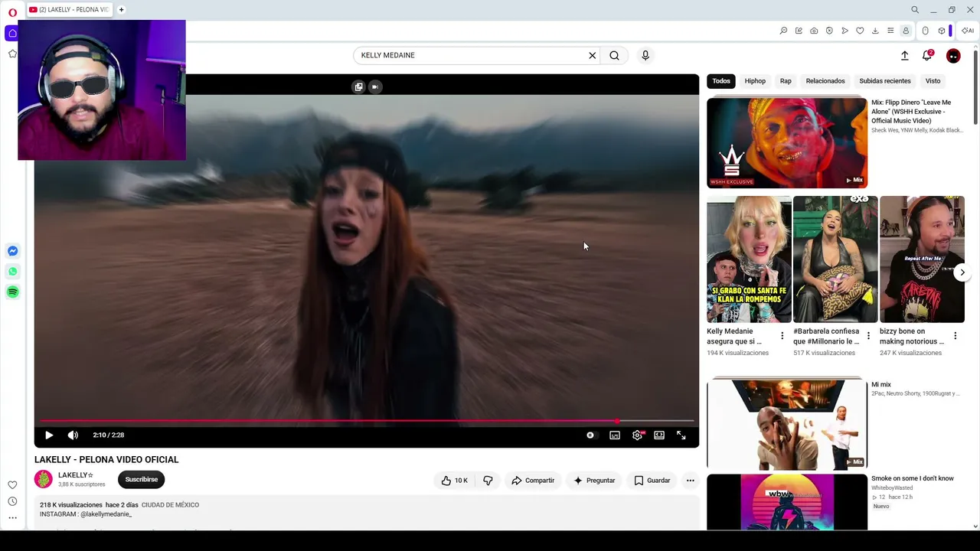Open Messenger in the Opera sidebar

click(13, 251)
